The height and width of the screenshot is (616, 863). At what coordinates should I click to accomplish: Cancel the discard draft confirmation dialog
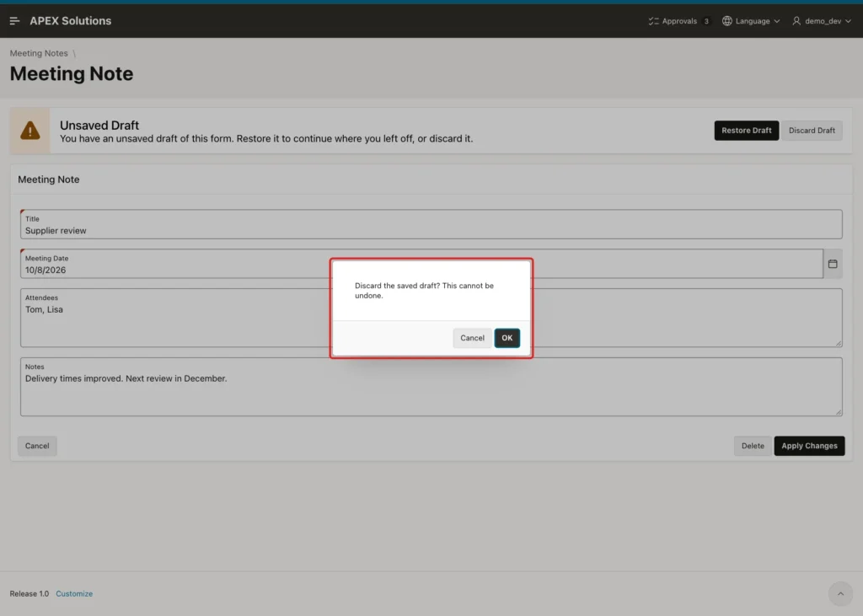pyautogui.click(x=472, y=338)
